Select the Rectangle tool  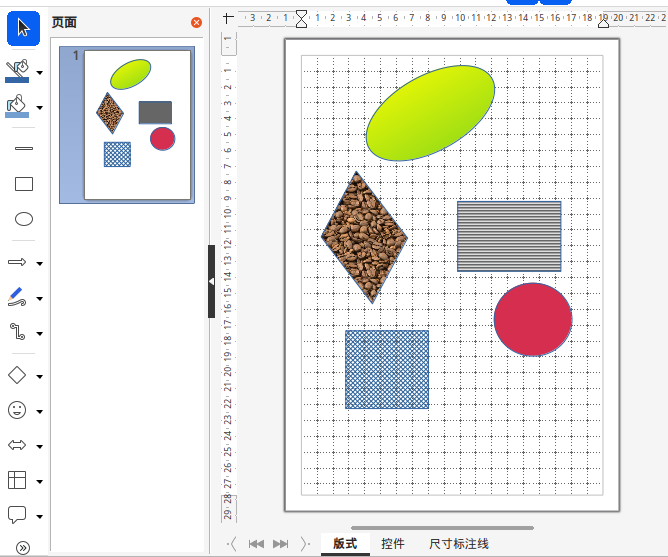(x=24, y=184)
